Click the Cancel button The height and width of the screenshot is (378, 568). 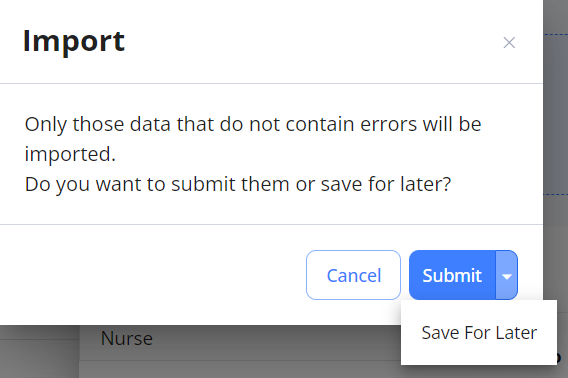[353, 275]
